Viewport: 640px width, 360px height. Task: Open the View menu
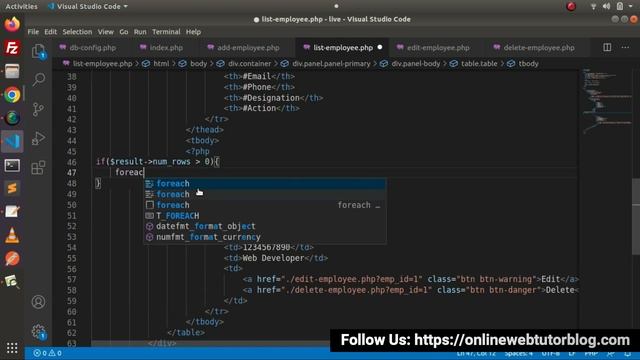click(x=106, y=32)
